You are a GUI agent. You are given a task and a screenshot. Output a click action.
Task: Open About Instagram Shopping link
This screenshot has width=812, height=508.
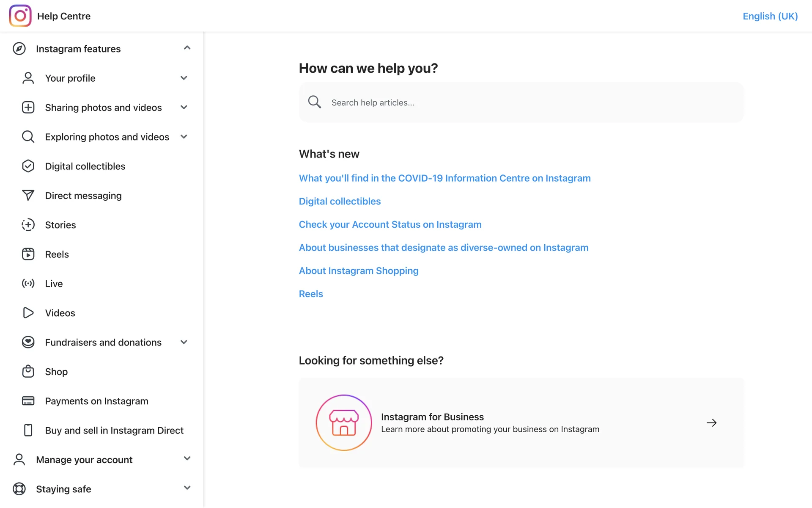[358, 271]
